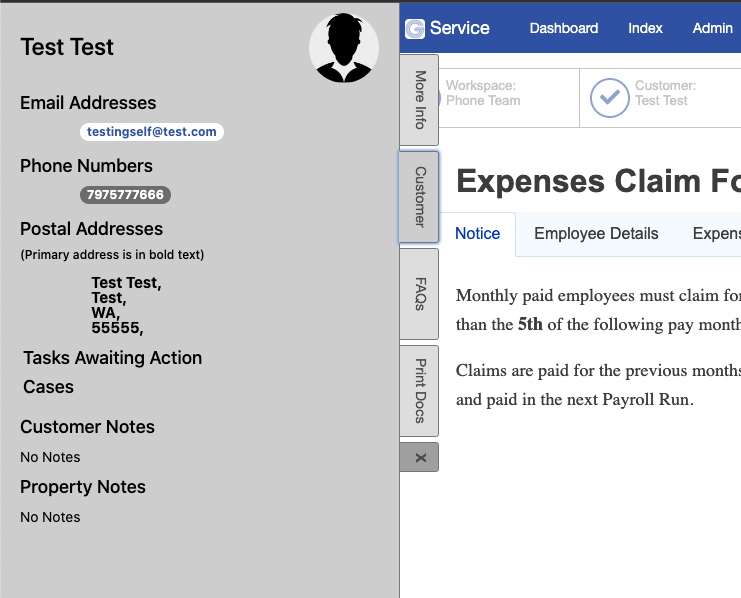Viewport: 741px width, 598px height.
Task: Click the primary postal address text
Action: tap(125, 305)
